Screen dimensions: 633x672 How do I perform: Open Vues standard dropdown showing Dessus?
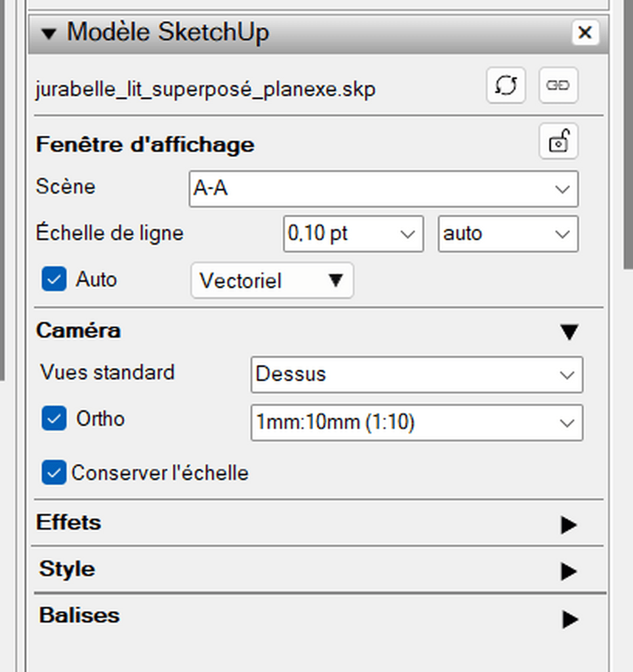coord(417,375)
